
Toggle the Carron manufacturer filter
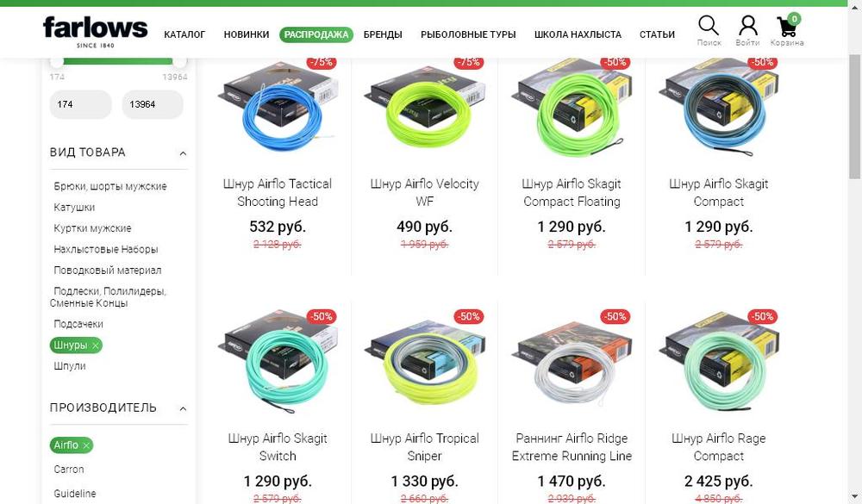pyautogui.click(x=69, y=470)
